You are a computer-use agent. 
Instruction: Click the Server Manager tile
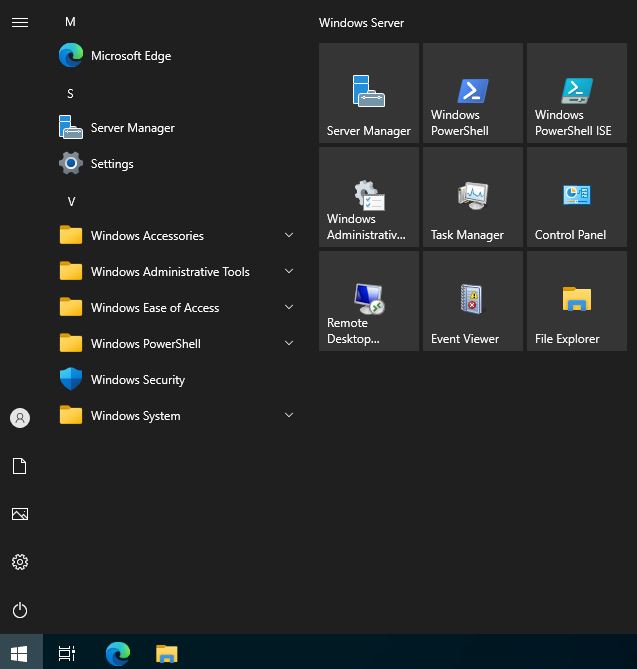point(369,93)
